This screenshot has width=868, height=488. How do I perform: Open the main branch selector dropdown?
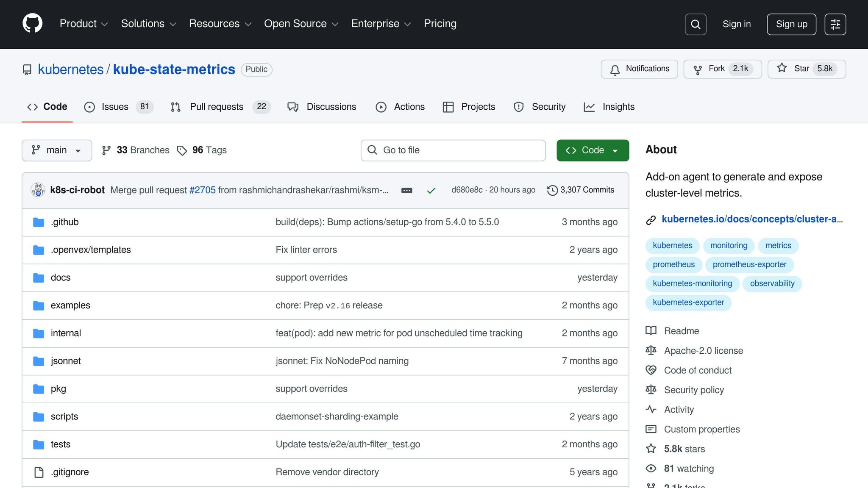(x=57, y=150)
